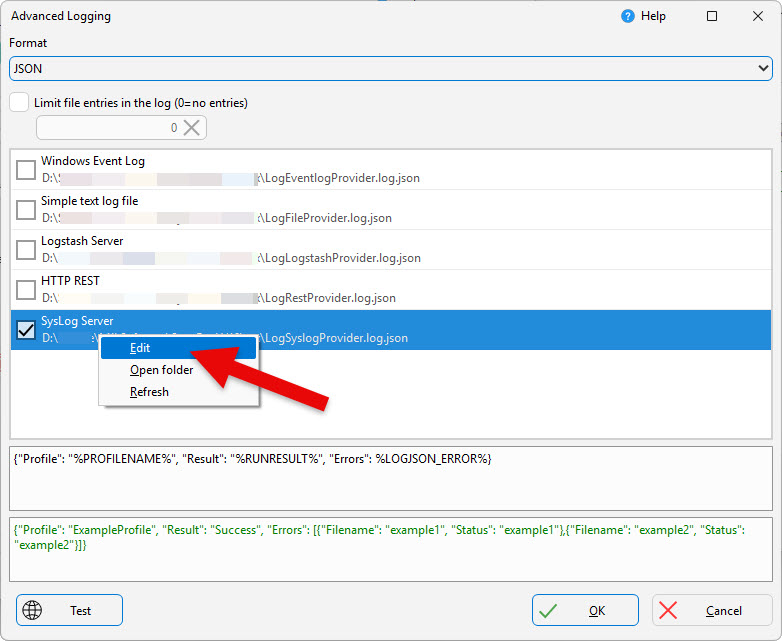Click the clear X icon beside limit field

(193, 127)
